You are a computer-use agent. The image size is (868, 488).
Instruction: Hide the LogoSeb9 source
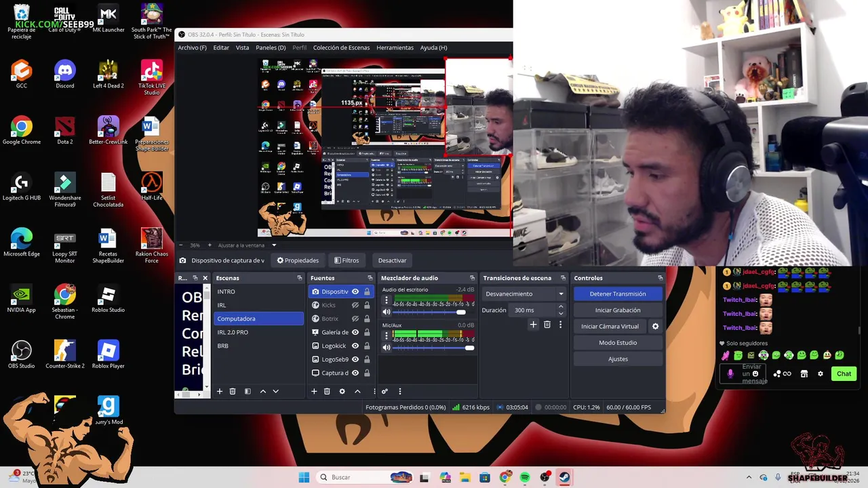coord(355,359)
